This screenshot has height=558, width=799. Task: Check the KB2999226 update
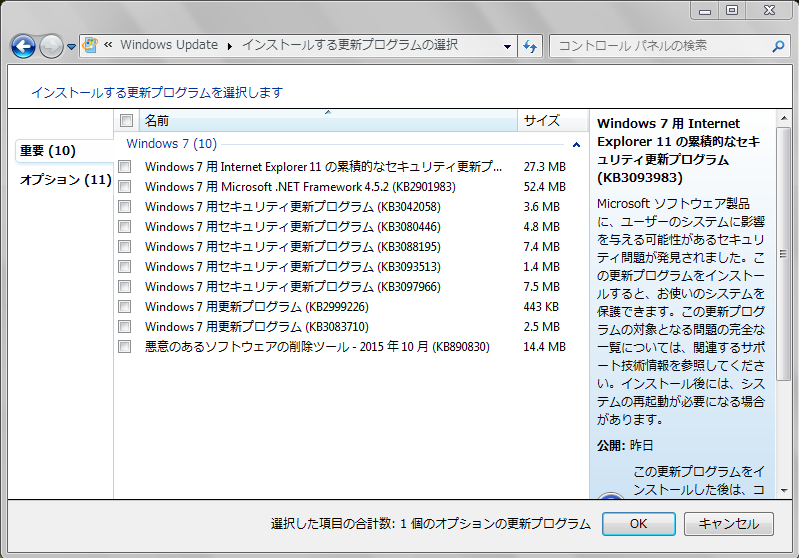point(124,306)
